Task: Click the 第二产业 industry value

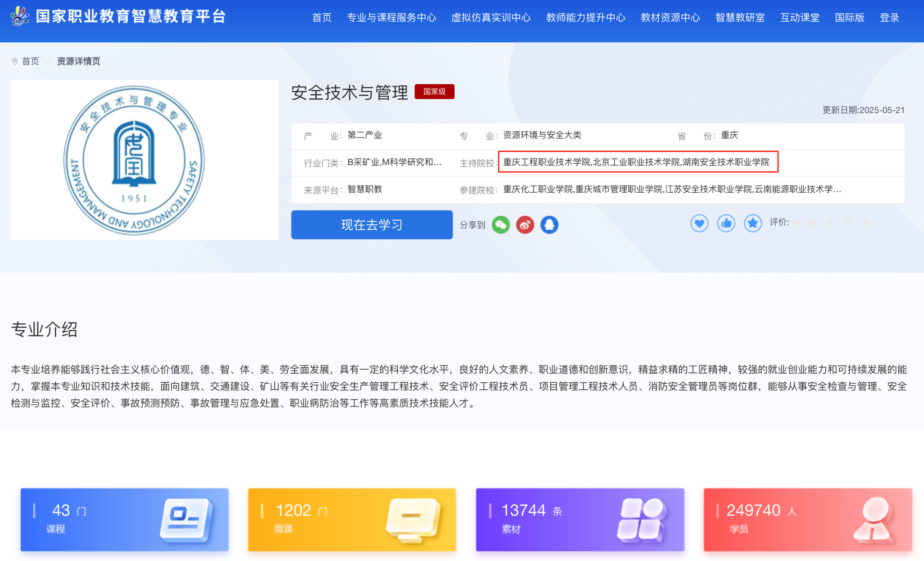Action: [365, 135]
